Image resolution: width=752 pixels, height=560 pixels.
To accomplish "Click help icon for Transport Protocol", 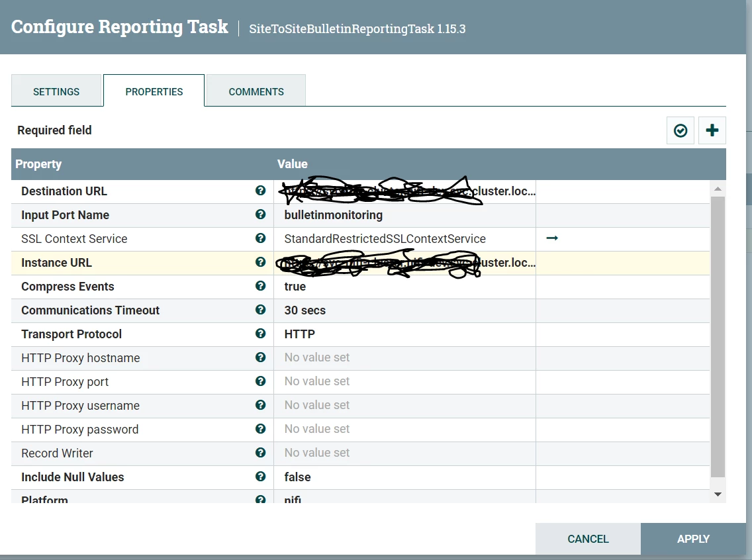I will click(x=260, y=333).
